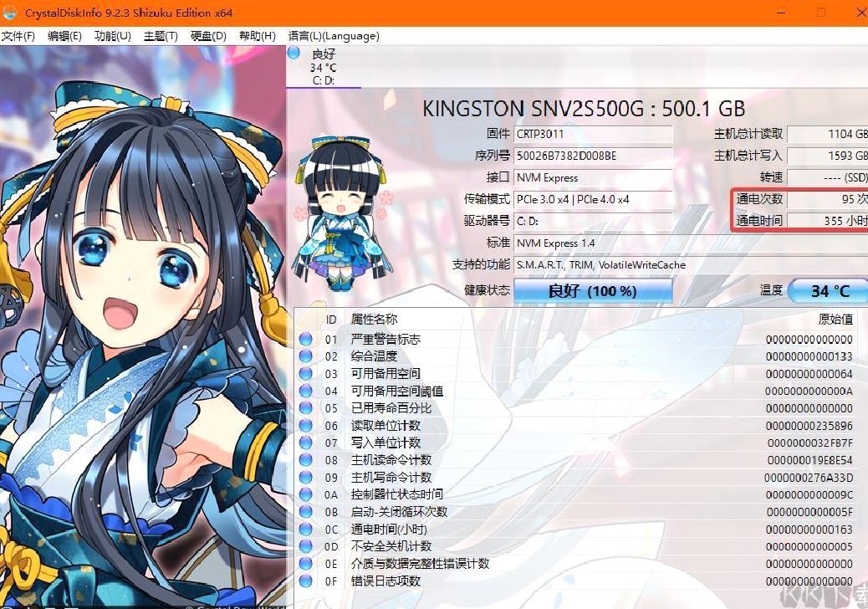
Task: Click the raw value 0000000235896
Action: tap(809, 425)
